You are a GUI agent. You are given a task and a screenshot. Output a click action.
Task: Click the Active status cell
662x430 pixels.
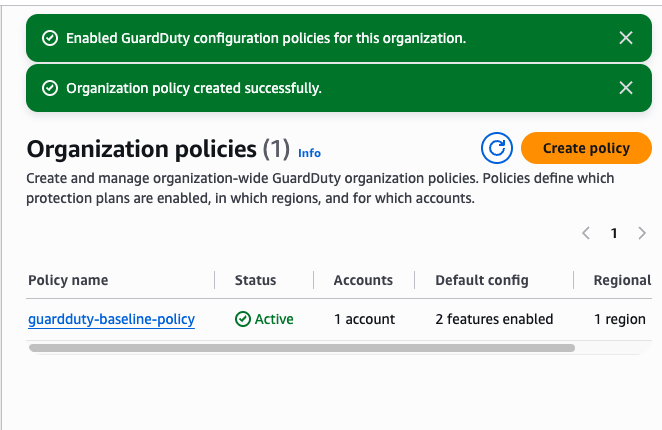[264, 319]
